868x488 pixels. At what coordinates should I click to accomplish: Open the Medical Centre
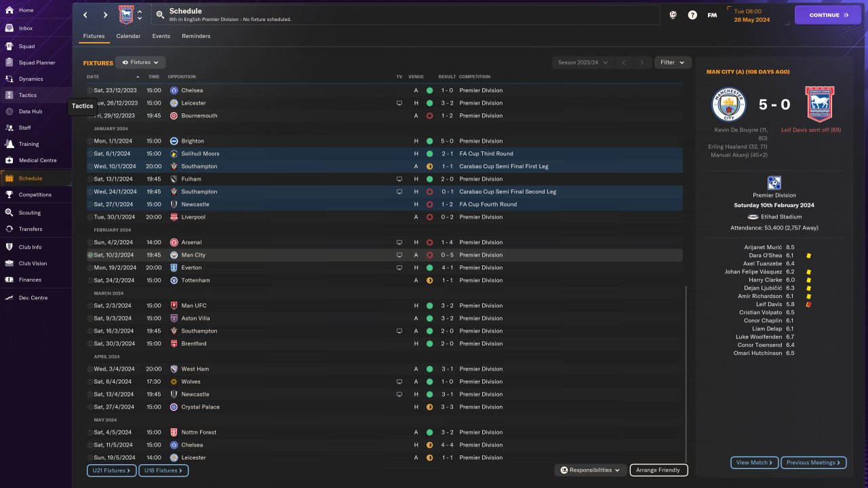tap(36, 160)
